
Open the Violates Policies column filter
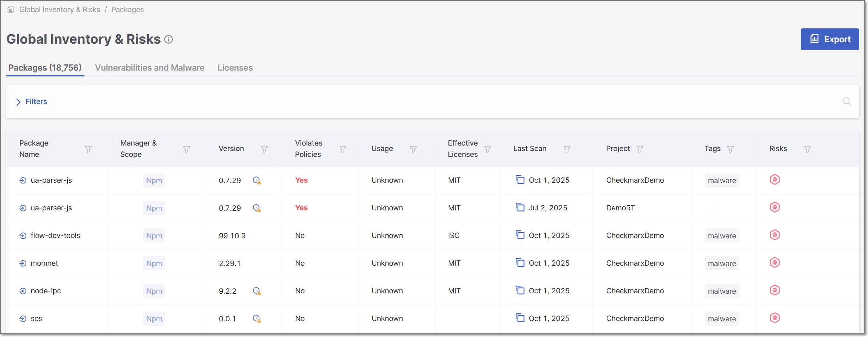click(x=342, y=149)
